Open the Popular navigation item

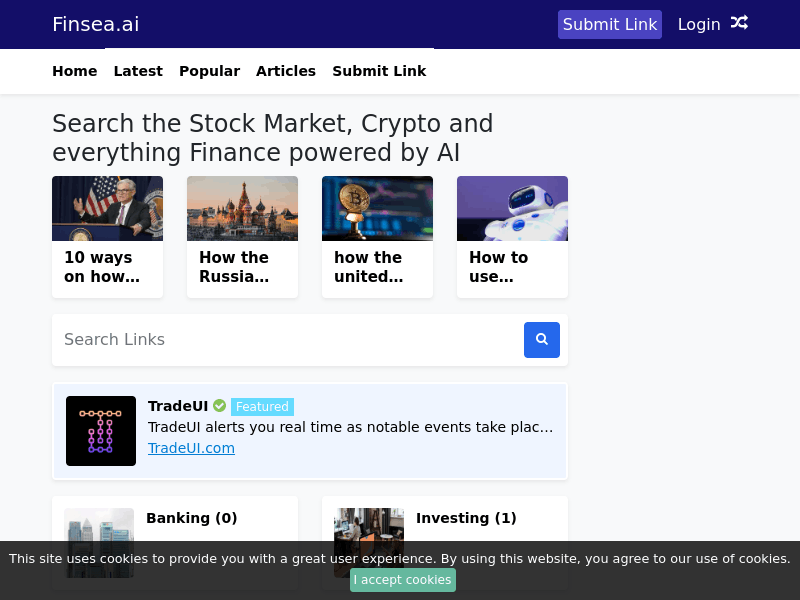point(210,71)
